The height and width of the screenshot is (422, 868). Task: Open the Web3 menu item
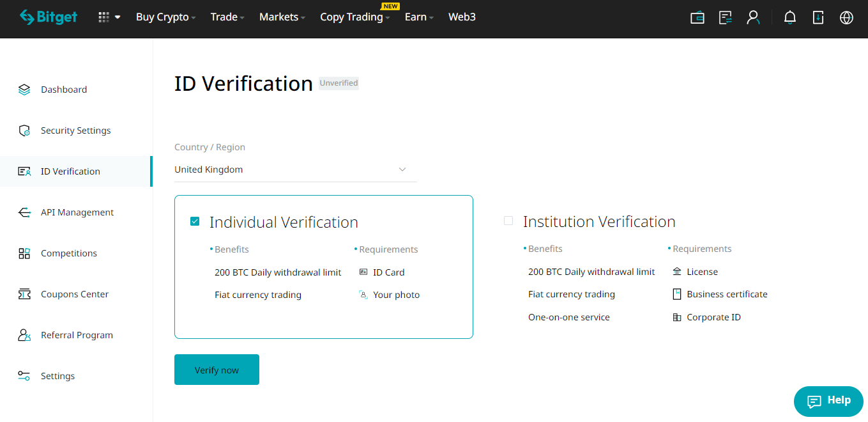(462, 17)
